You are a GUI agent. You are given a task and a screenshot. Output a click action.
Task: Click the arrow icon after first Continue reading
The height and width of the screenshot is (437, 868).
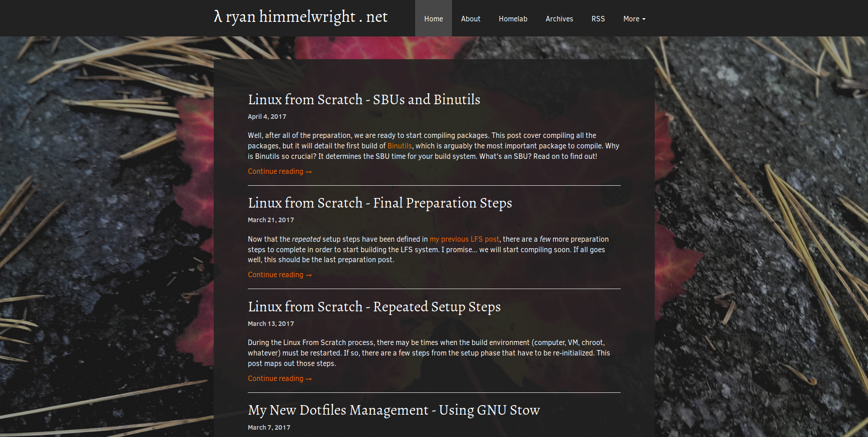point(309,172)
